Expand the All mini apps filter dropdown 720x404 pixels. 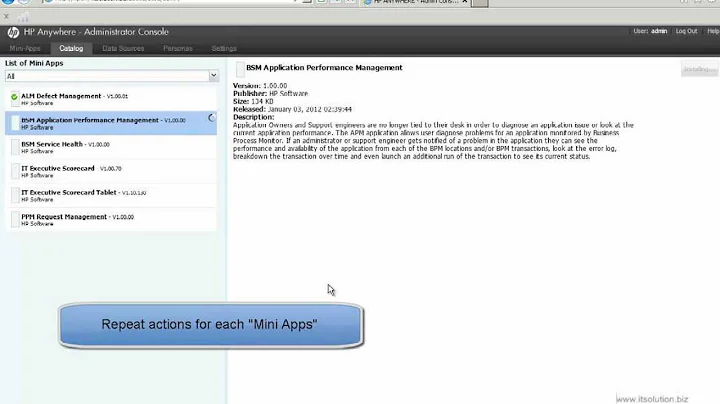click(213, 76)
